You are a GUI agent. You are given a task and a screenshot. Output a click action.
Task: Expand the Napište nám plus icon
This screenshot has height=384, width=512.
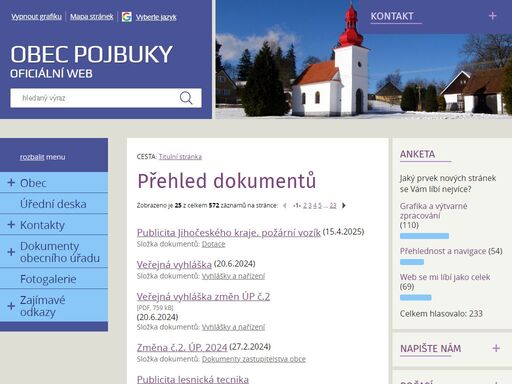point(496,348)
